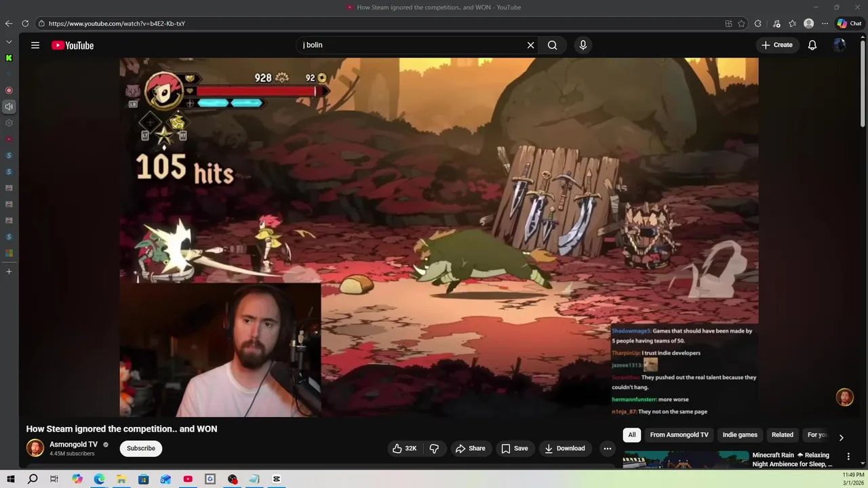Expand vertical tabs chevron in sidebar

(9, 42)
